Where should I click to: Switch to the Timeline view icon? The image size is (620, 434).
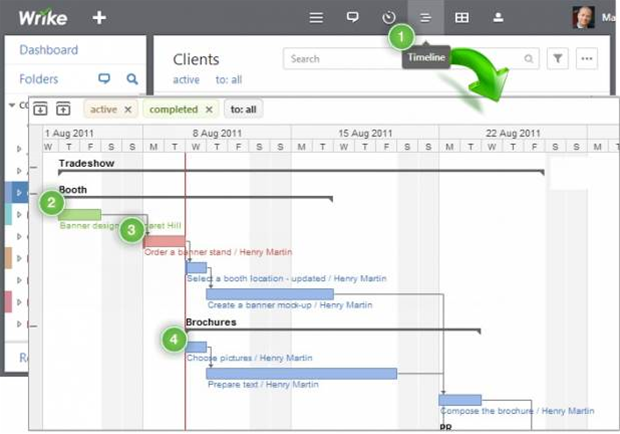(425, 17)
